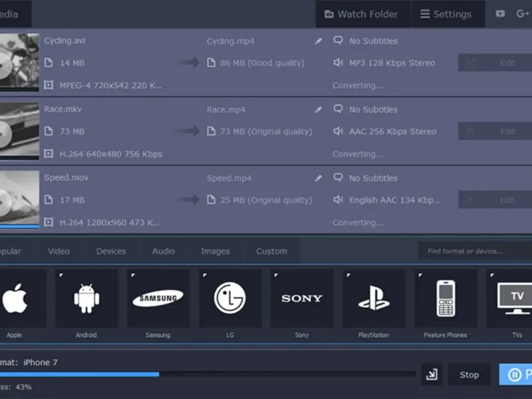Select the TVs device preset
Screen dimensions: 532x399
[x=509, y=299]
